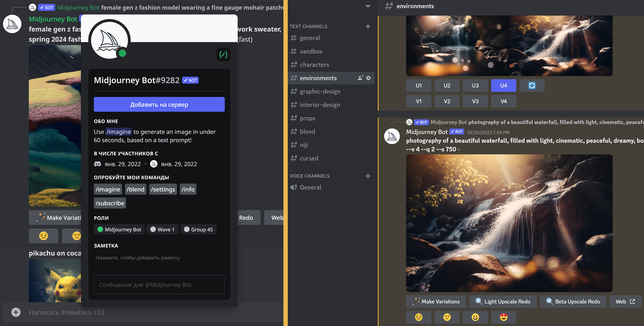This screenshot has width=644, height=326.
Task: React with the confounded emoji under waterfall image
Action: tap(419, 317)
